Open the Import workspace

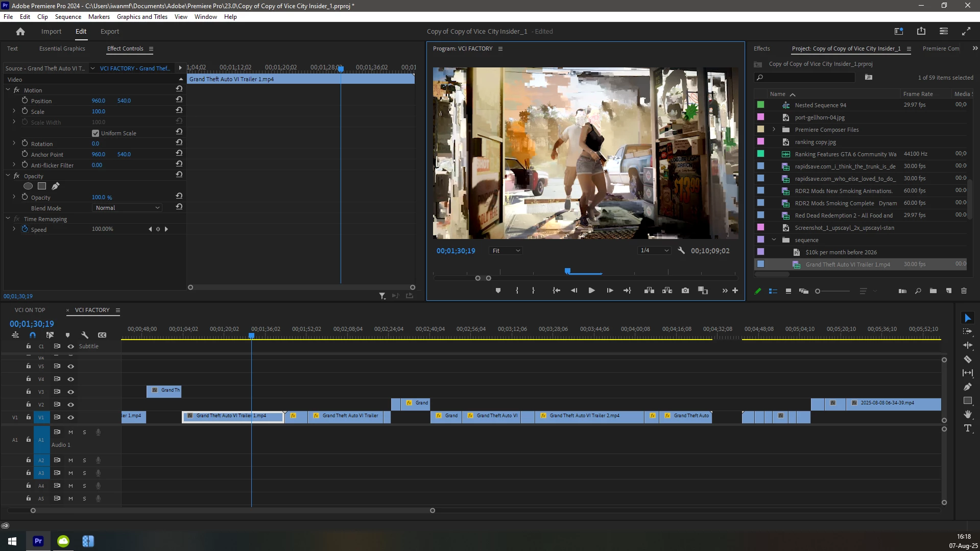click(x=51, y=32)
